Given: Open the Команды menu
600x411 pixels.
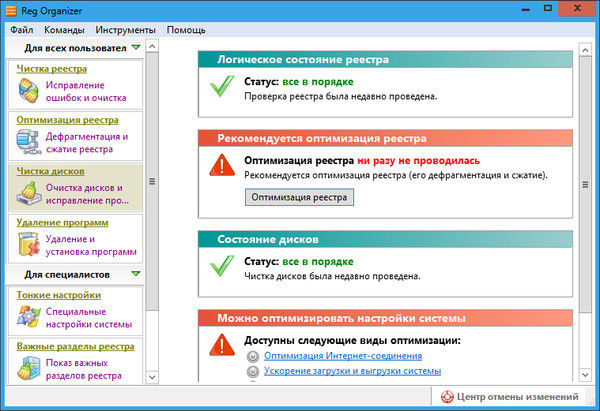Looking at the screenshot, I should coord(64,30).
